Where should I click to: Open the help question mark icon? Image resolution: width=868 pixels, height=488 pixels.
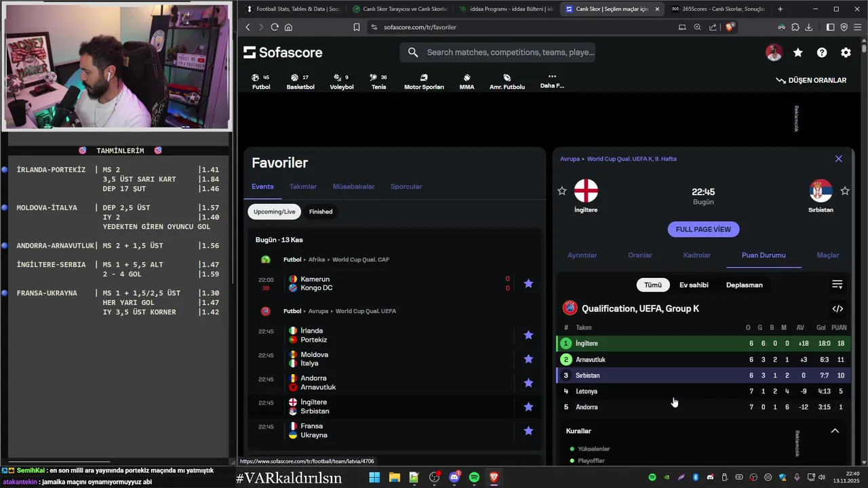822,52
